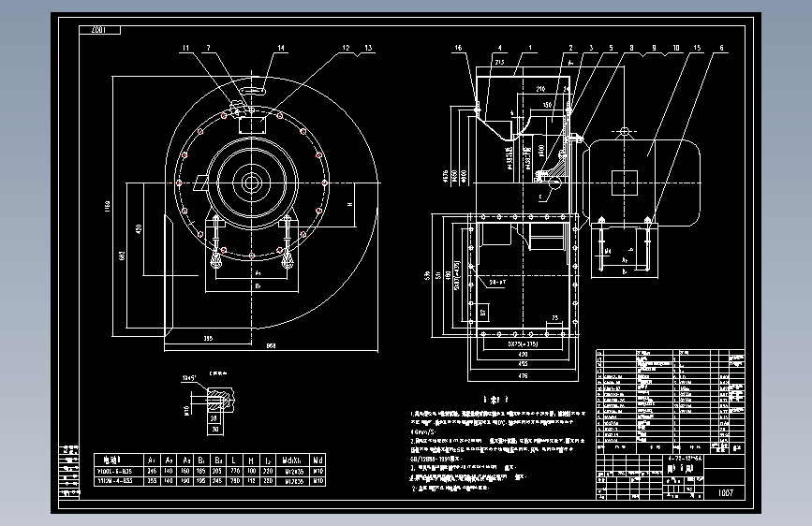Click the 1007 sheet number in the title block

tap(726, 493)
